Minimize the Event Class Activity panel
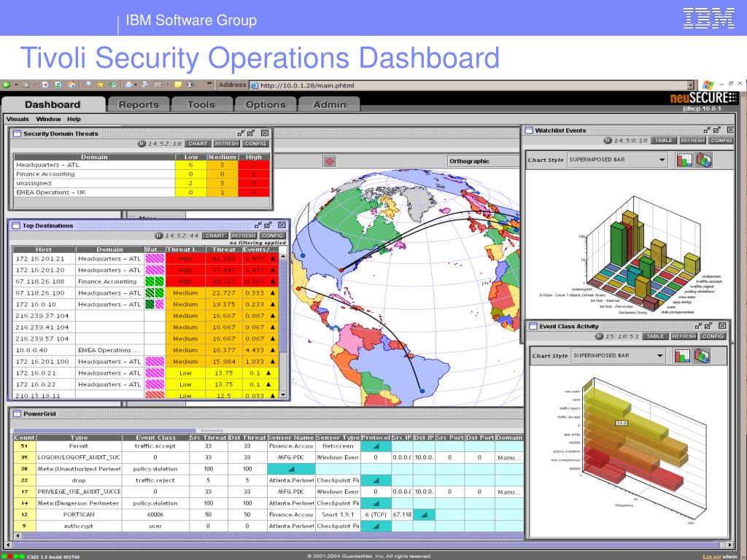 pos(699,326)
